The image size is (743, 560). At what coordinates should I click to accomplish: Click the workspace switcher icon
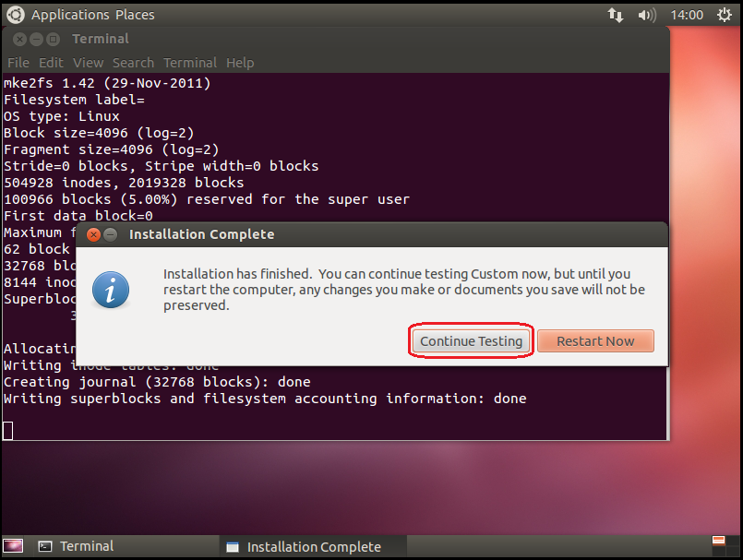(x=719, y=544)
